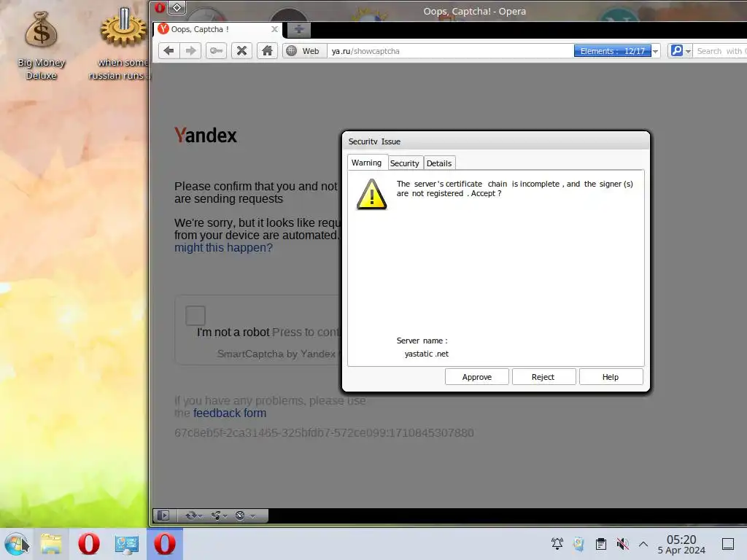
Task: Open the clipboard tray icon
Action: [x=601, y=544]
